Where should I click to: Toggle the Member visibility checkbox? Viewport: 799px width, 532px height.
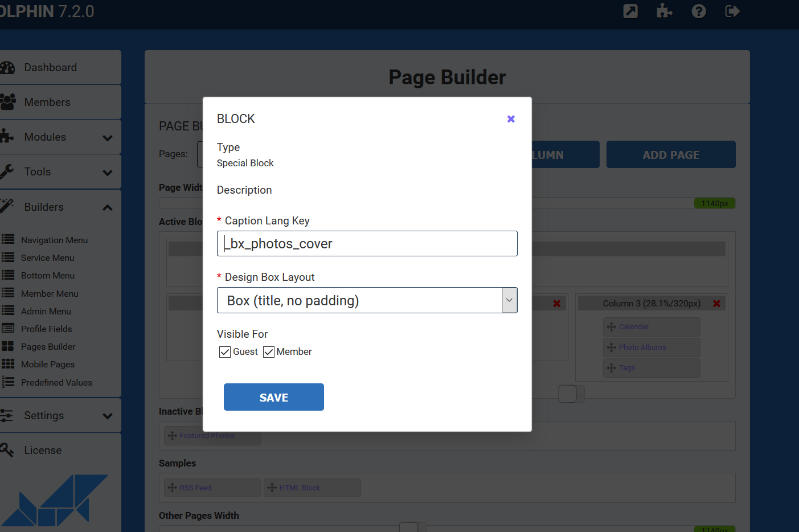(269, 352)
